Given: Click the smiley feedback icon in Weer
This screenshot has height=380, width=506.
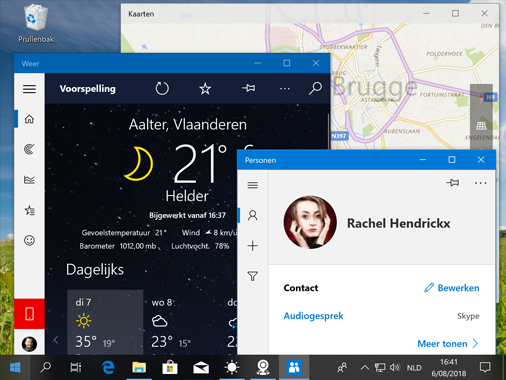Looking at the screenshot, I should click(29, 240).
